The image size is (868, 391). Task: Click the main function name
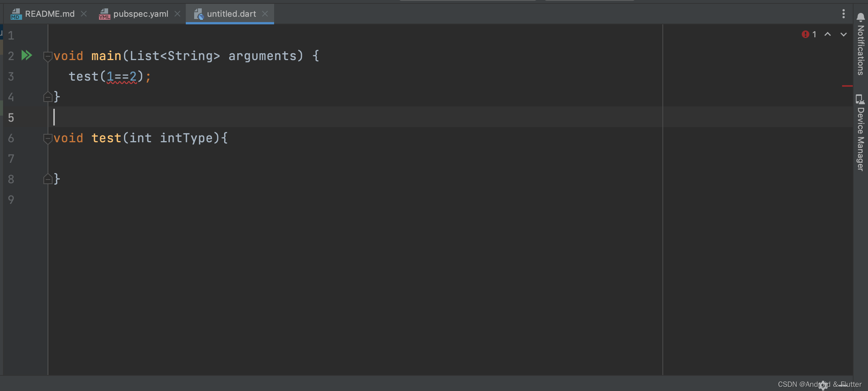pos(107,56)
